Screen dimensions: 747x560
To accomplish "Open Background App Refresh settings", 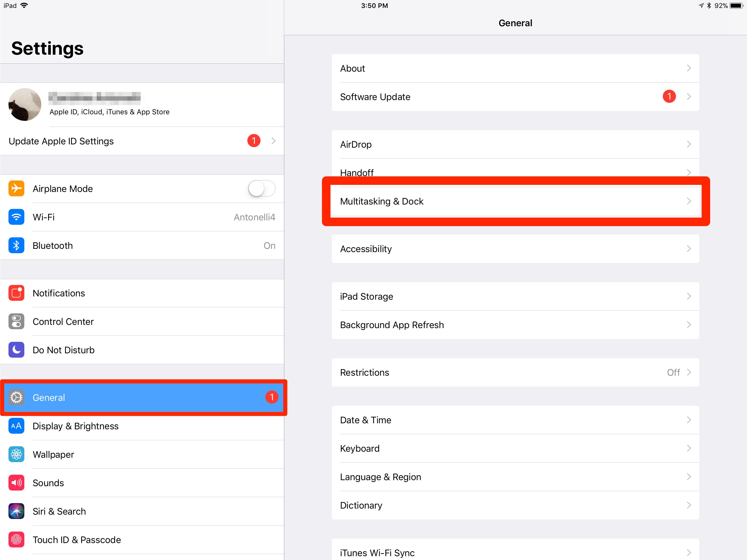I will tap(515, 325).
